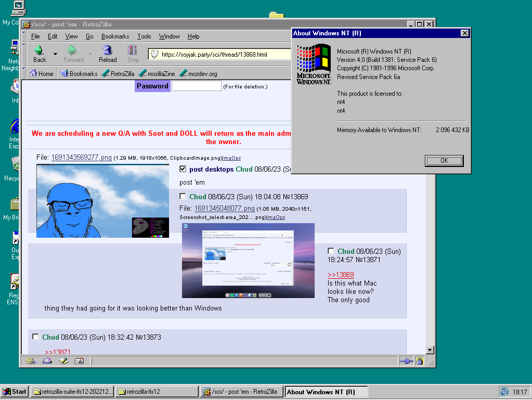
Task: Switch to retrozilla-suite-tls12 taskbar window
Action: coord(72,392)
